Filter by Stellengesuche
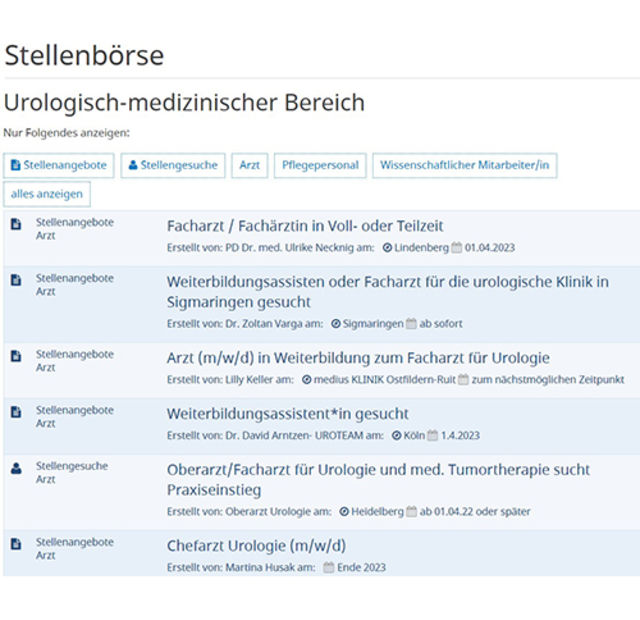 [173, 165]
